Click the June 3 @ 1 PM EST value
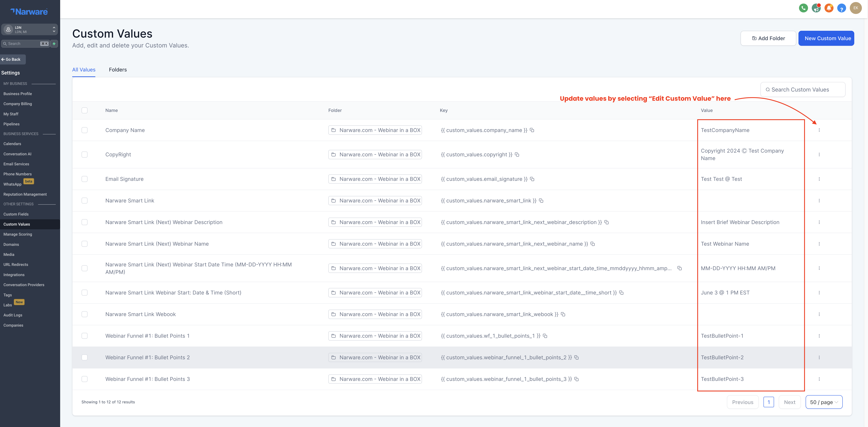Viewport: 868px width, 427px height. coord(725,293)
